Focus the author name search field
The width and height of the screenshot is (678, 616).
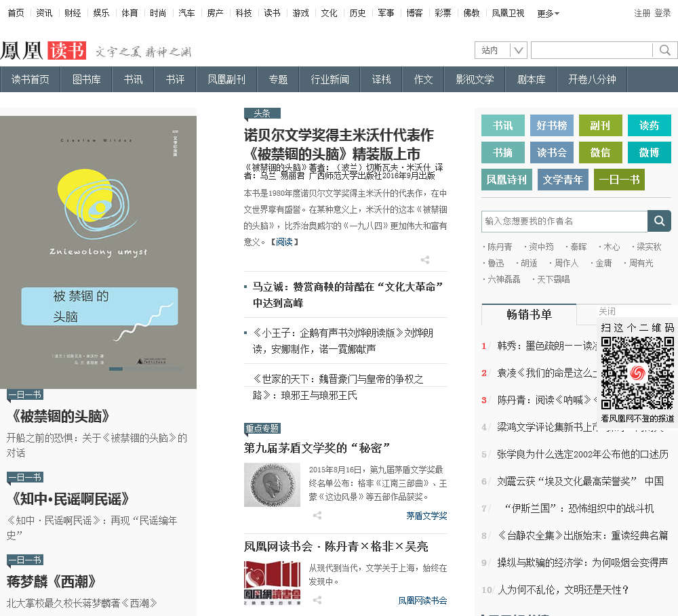click(x=564, y=221)
